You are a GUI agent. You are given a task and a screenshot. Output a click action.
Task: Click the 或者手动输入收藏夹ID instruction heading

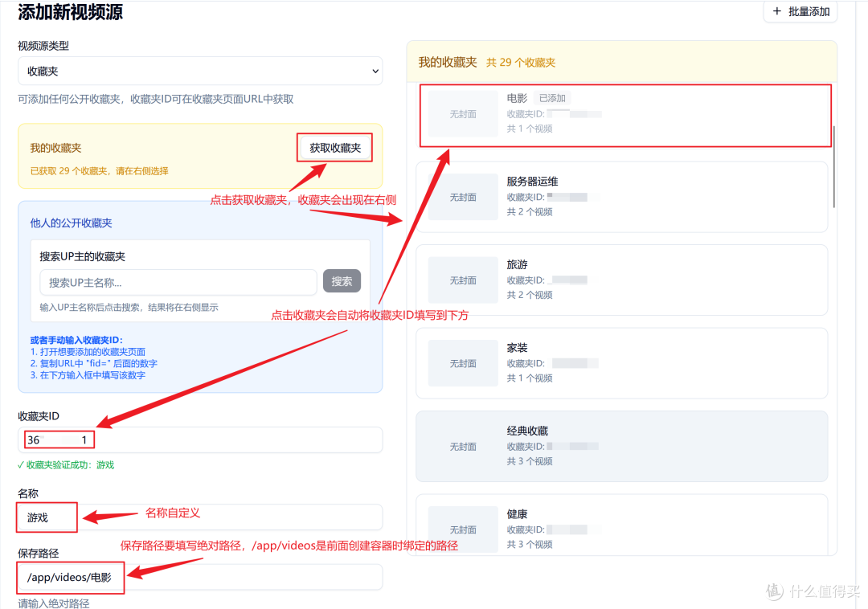point(76,340)
